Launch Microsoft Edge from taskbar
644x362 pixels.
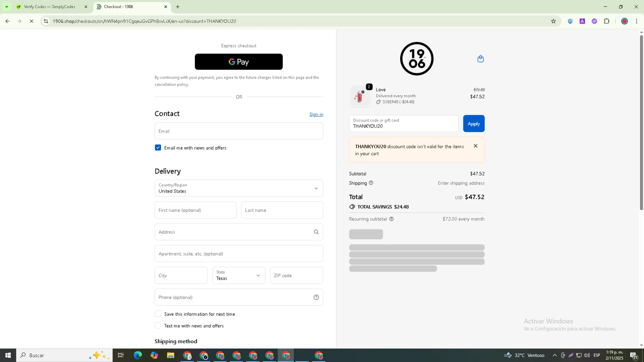point(137,355)
